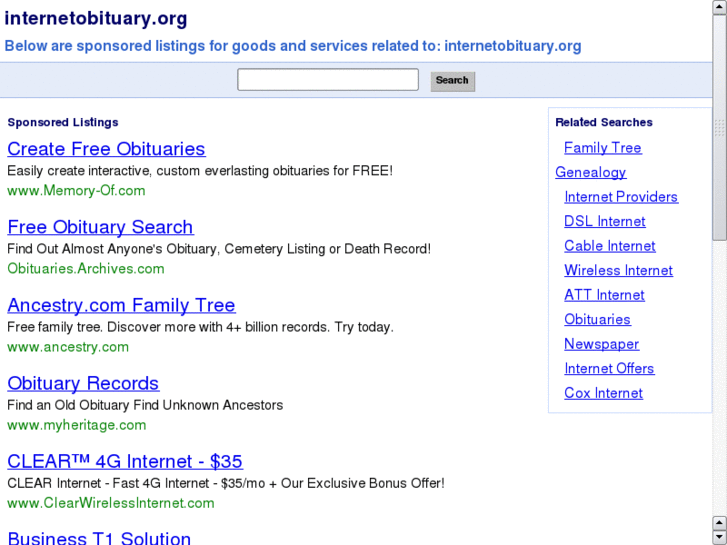Viewport: 727px width, 545px height.
Task: Click the internetobituary.org page title
Action: (96, 19)
